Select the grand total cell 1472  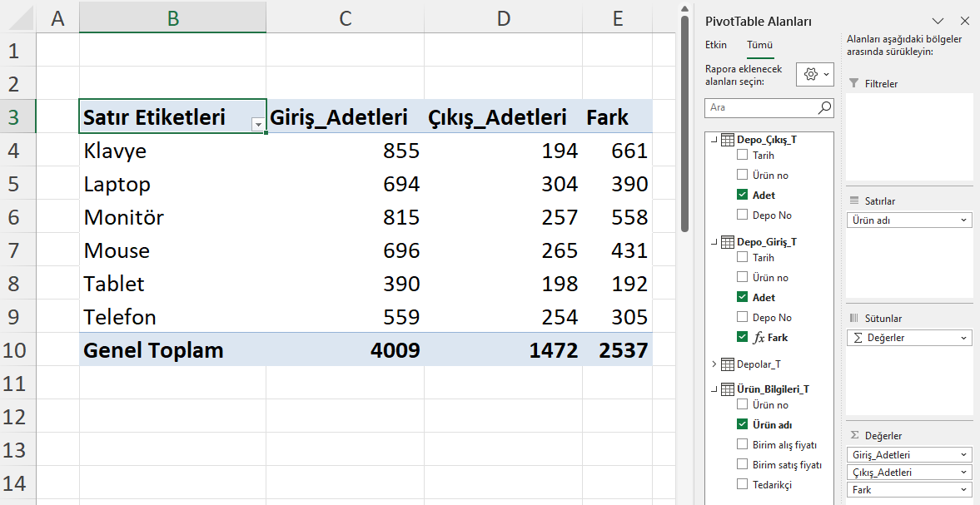pos(504,349)
